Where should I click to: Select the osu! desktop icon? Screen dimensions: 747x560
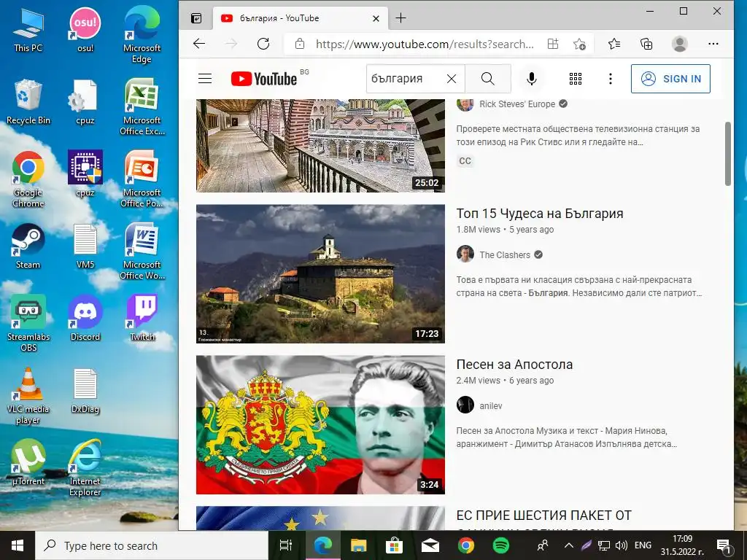pos(85,30)
